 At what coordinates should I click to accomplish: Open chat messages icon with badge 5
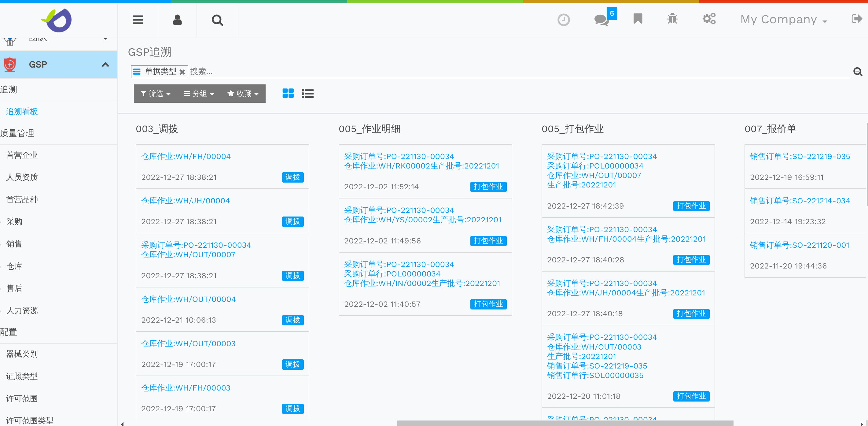(x=601, y=20)
